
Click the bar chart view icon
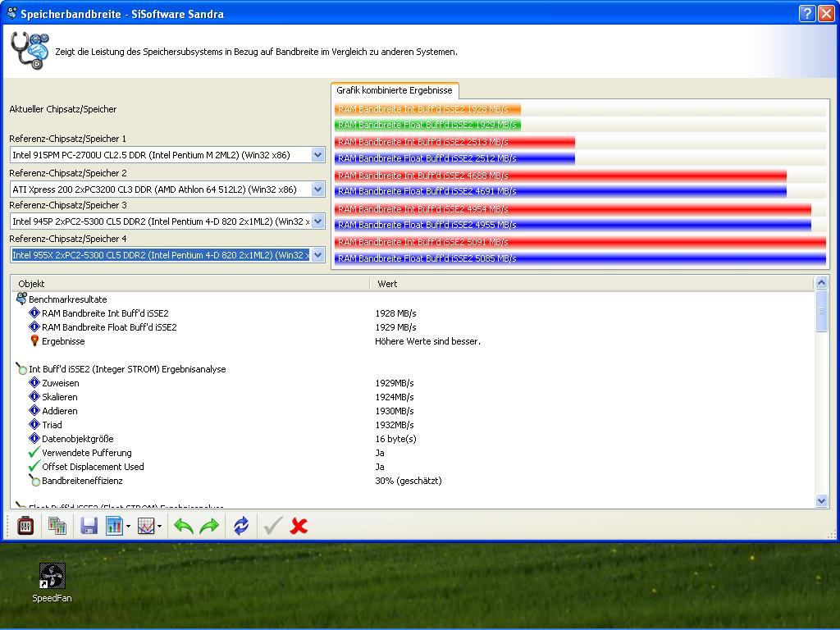click(114, 526)
